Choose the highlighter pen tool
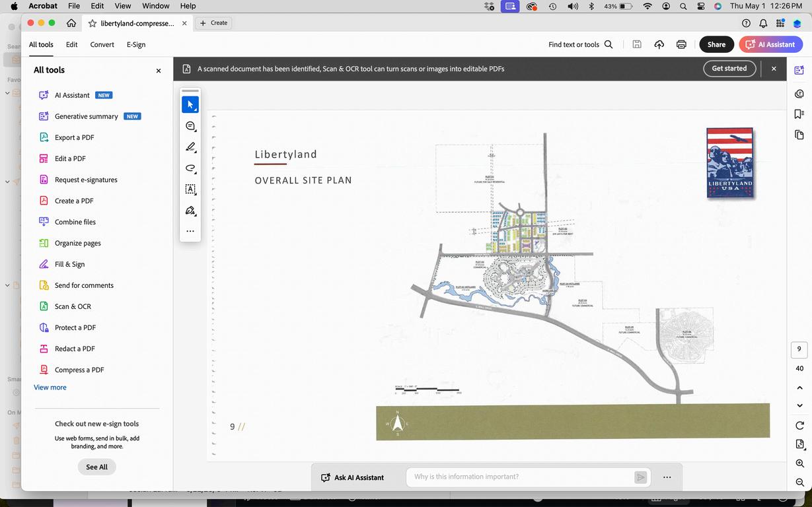The height and width of the screenshot is (507, 812). (190, 147)
